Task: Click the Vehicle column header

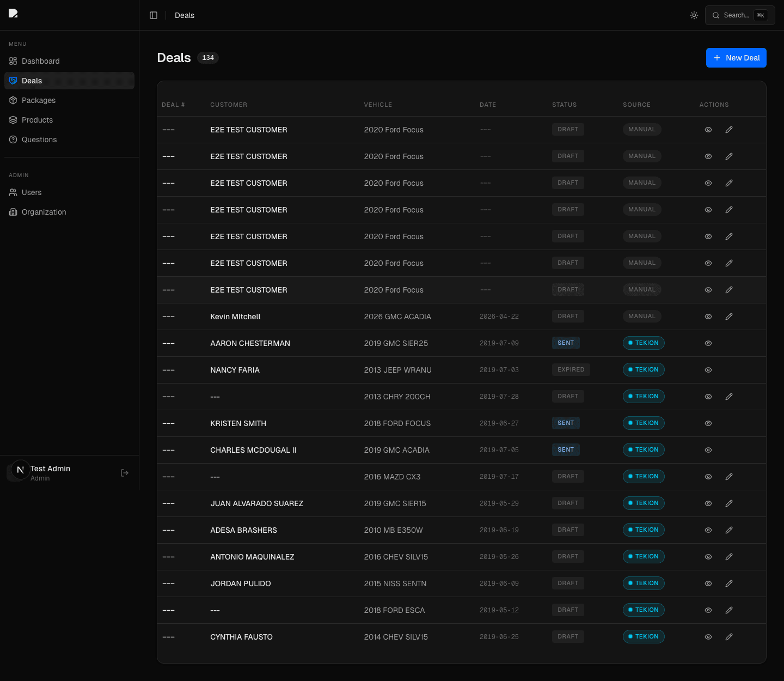Action: [378, 105]
